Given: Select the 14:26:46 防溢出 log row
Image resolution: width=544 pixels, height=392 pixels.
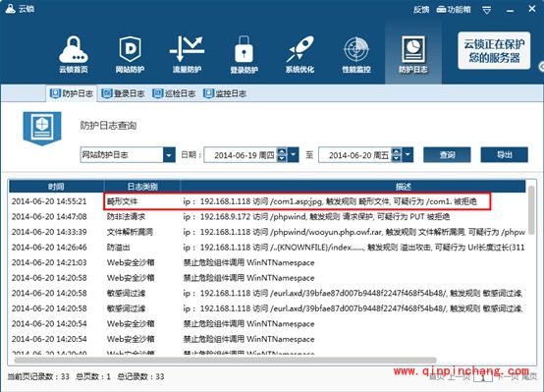Looking at the screenshot, I should [x=267, y=248].
